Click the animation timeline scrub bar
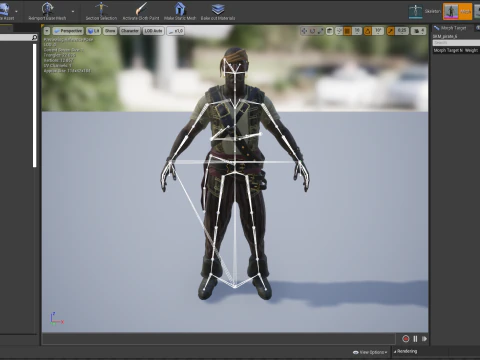This screenshot has width=480, height=360. [219, 339]
